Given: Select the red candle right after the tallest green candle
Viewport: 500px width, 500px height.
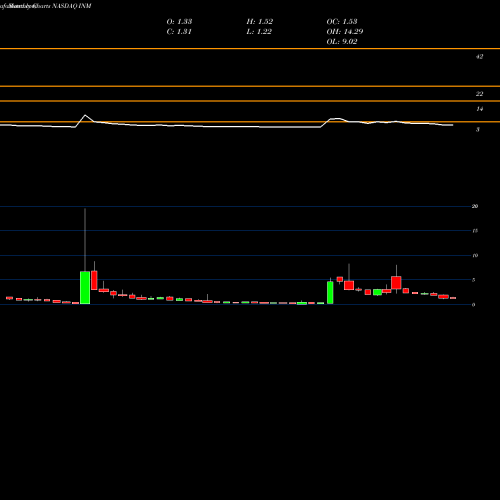Looking at the screenshot, I should tap(94, 280).
